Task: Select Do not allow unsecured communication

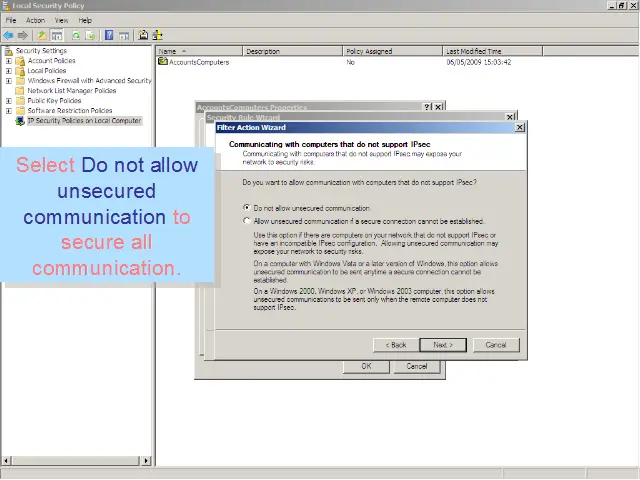Action: (247, 208)
